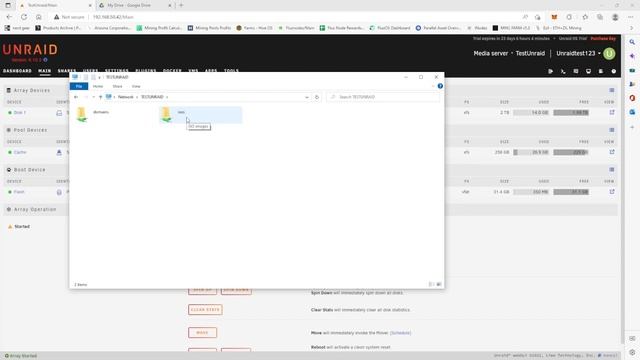This screenshot has height=360, width=640.
Task: Click the Unraid logout toolbar icon
Action: coord(551,71)
